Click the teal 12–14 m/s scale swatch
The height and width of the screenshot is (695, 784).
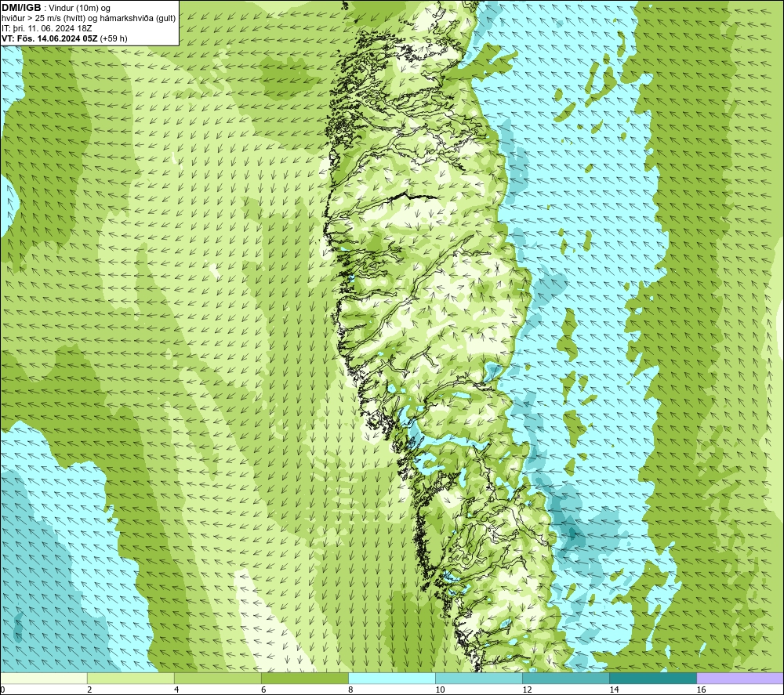[565, 678]
